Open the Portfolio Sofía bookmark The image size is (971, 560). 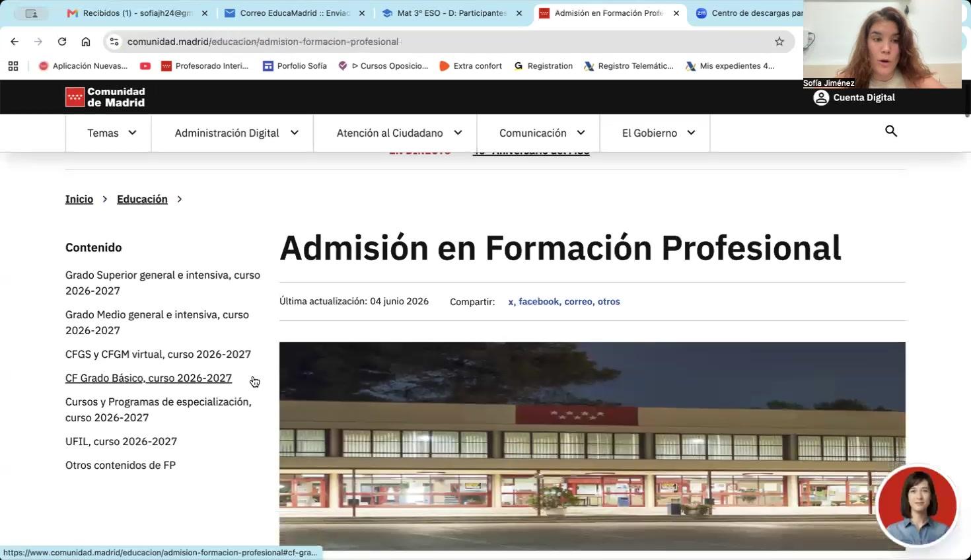(x=295, y=66)
